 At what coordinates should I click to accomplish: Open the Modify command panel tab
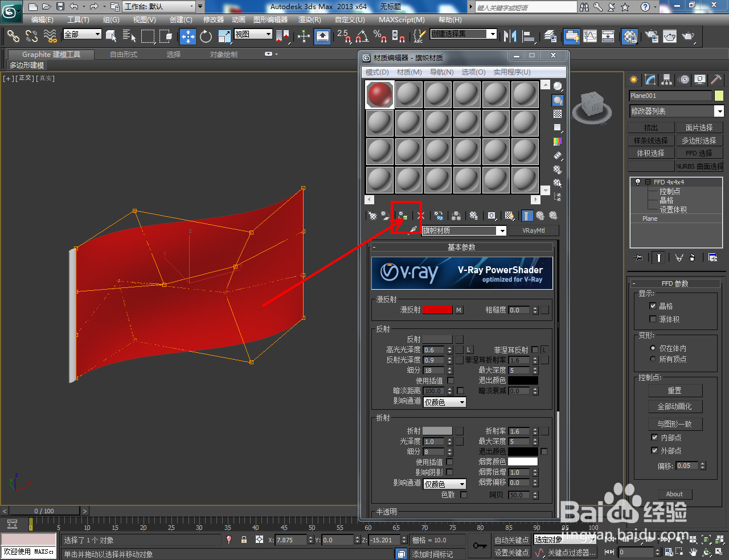(x=650, y=80)
